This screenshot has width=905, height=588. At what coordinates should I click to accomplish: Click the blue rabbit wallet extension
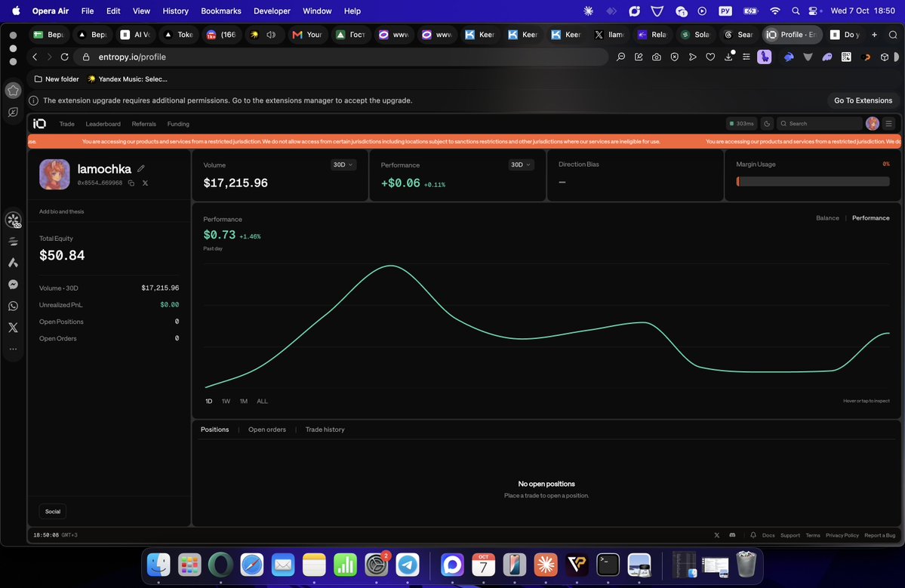789,57
